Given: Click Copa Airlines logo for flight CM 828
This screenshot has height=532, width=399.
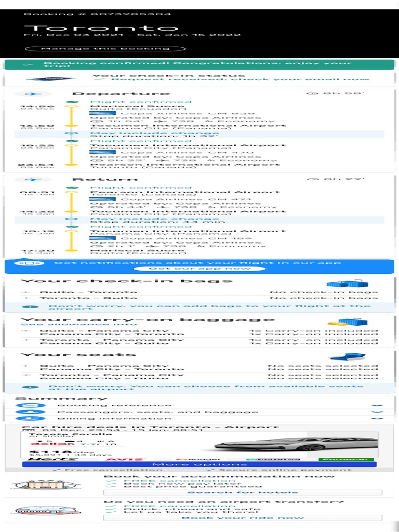Looking at the screenshot, I should tap(102, 113).
